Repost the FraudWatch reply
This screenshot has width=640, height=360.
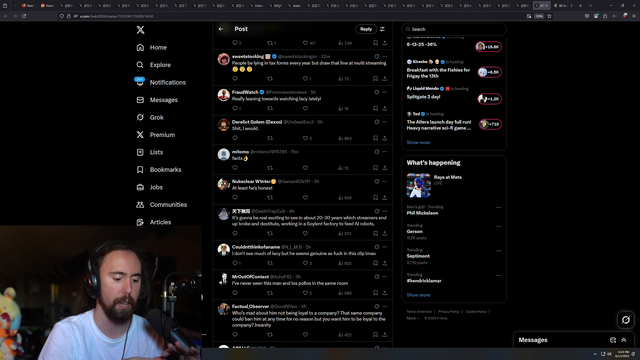coord(270,108)
